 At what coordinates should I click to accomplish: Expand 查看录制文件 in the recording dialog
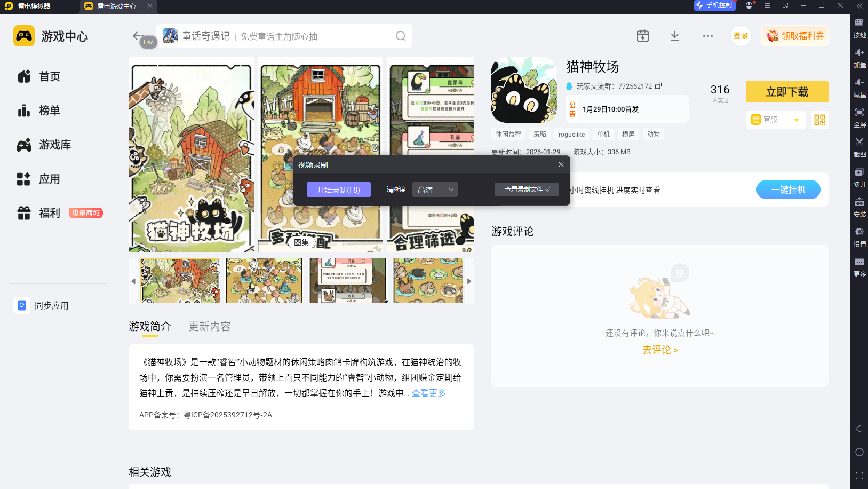526,189
